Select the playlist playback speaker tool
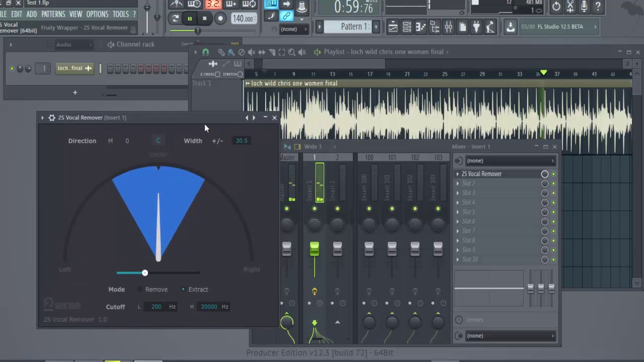The height and width of the screenshot is (362, 644). [x=302, y=52]
